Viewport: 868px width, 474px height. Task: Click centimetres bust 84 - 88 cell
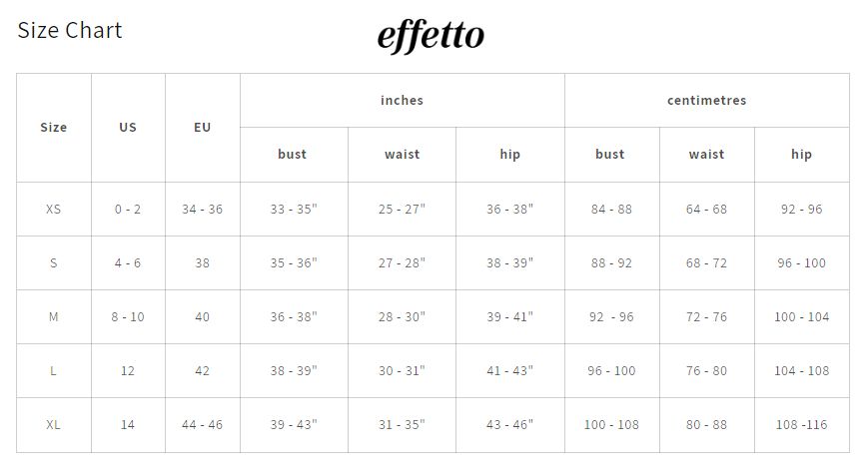(x=611, y=210)
